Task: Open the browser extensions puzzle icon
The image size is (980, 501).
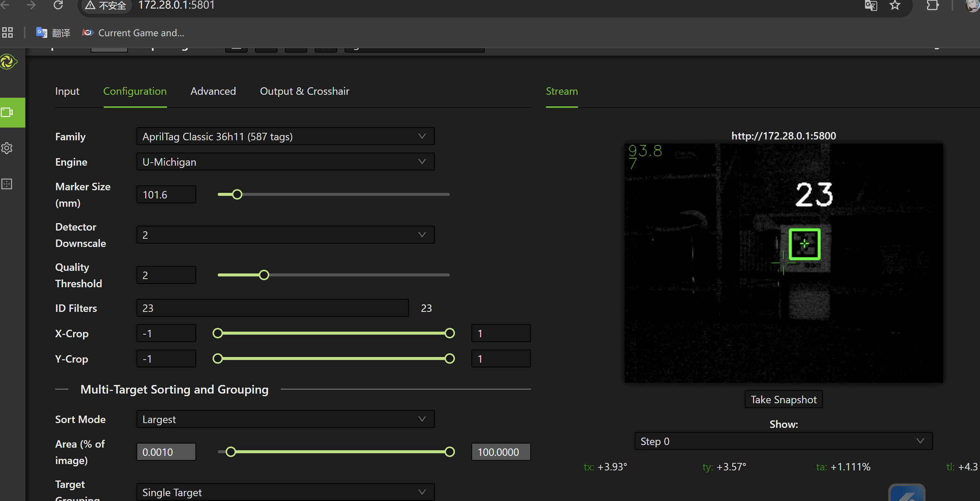Action: pyautogui.click(x=932, y=5)
